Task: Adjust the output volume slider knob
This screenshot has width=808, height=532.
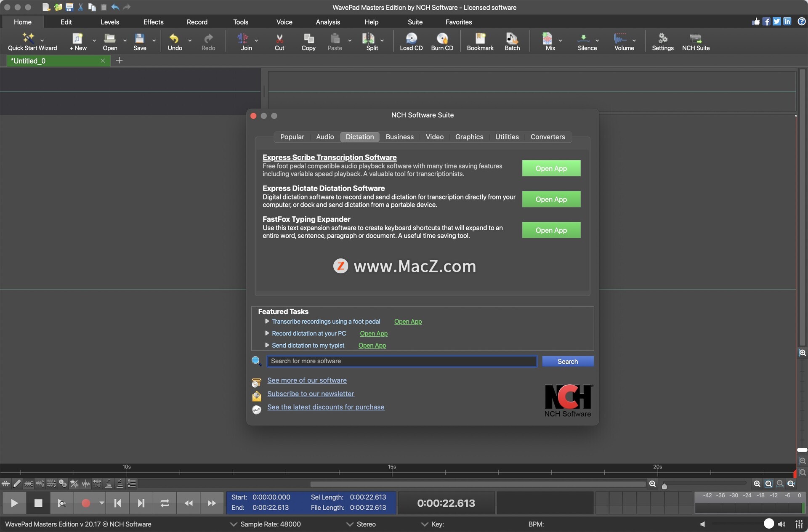Action: tap(769, 524)
